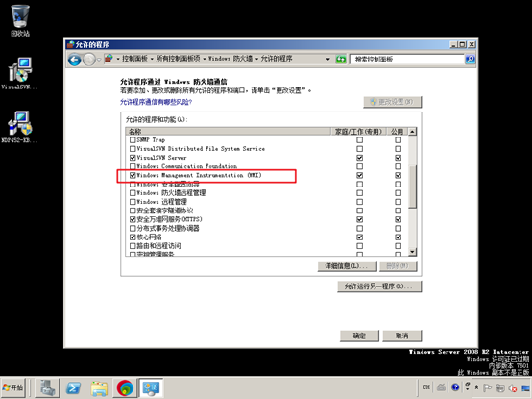The image size is (532, 399).
Task: Toggle the SNMP Trap name checkbox
Action: tap(133, 140)
